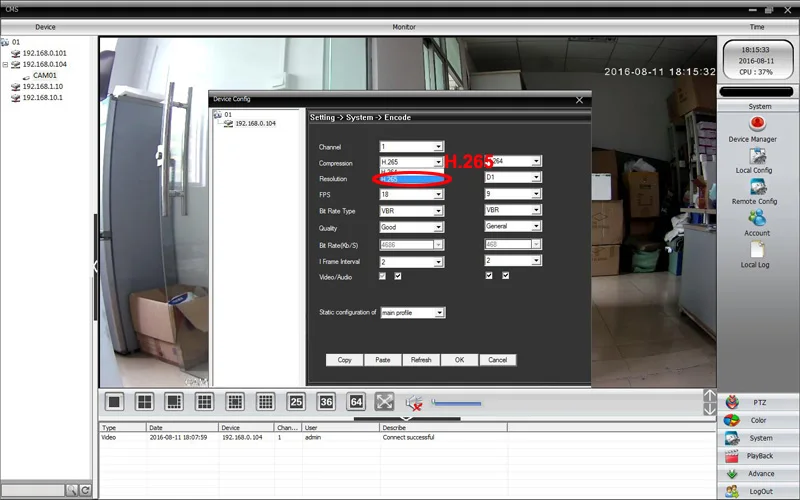The width and height of the screenshot is (800, 500).
Task: Click the Paste button
Action: click(x=383, y=360)
